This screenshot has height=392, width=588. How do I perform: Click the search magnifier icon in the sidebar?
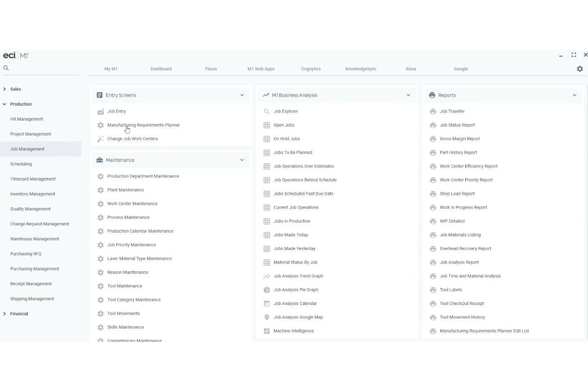pos(6,68)
